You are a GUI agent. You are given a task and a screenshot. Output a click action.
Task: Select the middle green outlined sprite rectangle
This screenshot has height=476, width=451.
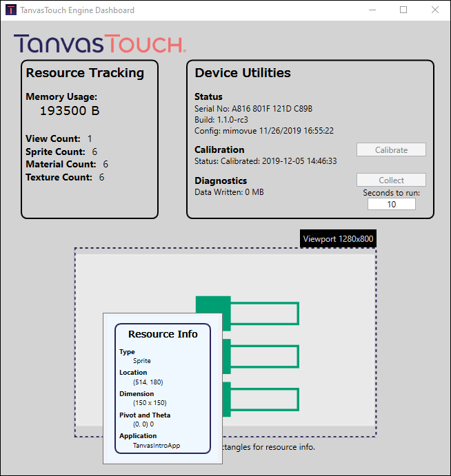(x=264, y=356)
